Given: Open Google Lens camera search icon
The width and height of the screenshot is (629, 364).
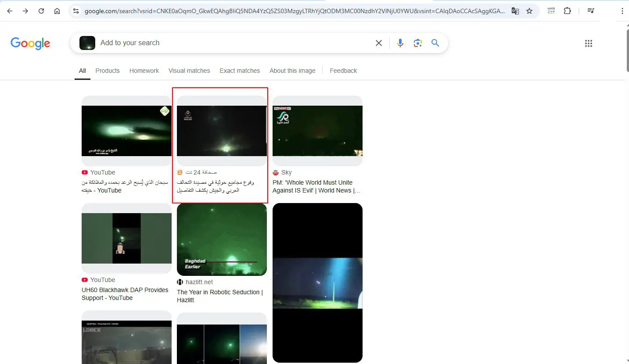Looking at the screenshot, I should 417,43.
